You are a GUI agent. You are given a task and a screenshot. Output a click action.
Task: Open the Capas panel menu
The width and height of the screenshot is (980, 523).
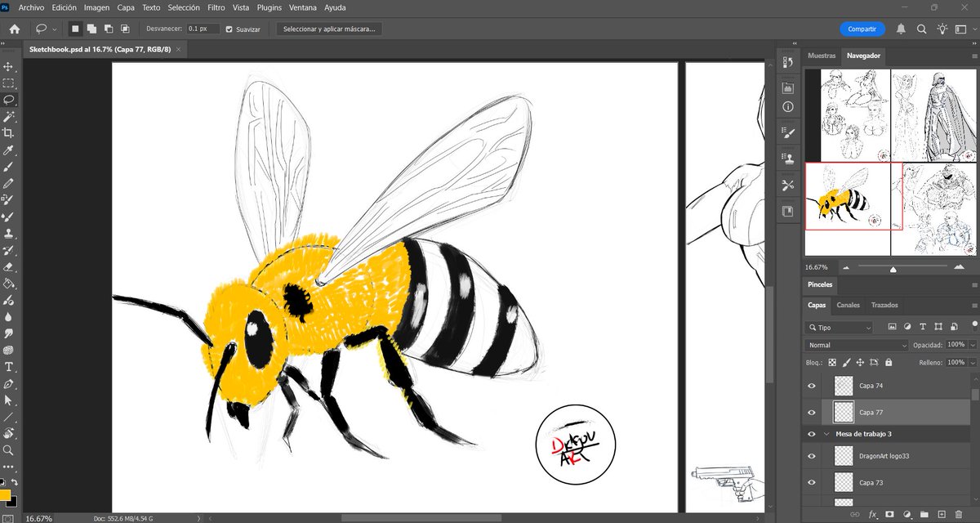point(974,305)
